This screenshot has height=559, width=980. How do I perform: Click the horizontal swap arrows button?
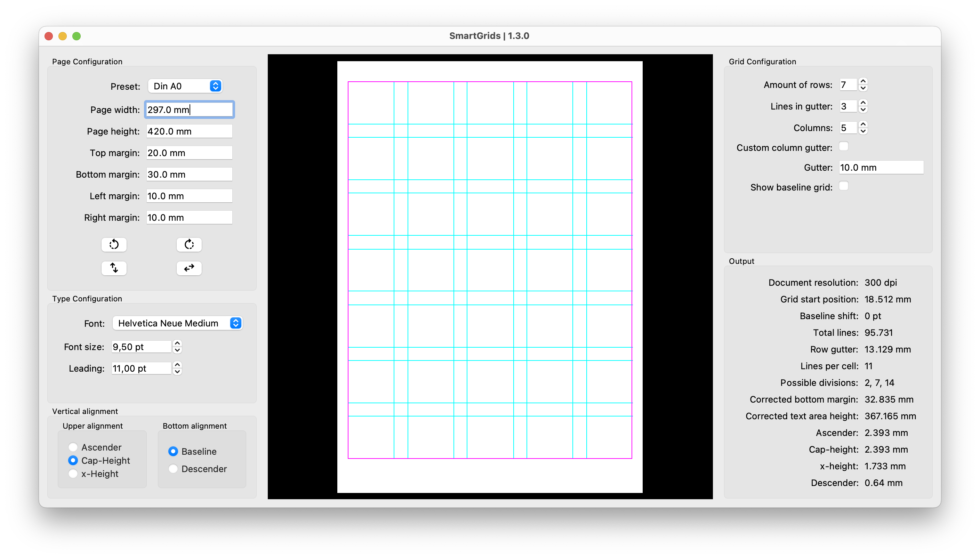point(189,268)
